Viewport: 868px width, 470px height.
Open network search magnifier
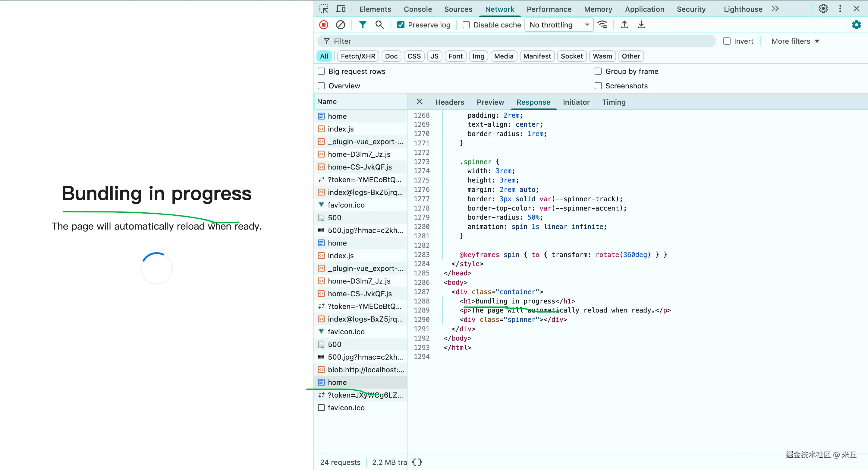coord(379,25)
